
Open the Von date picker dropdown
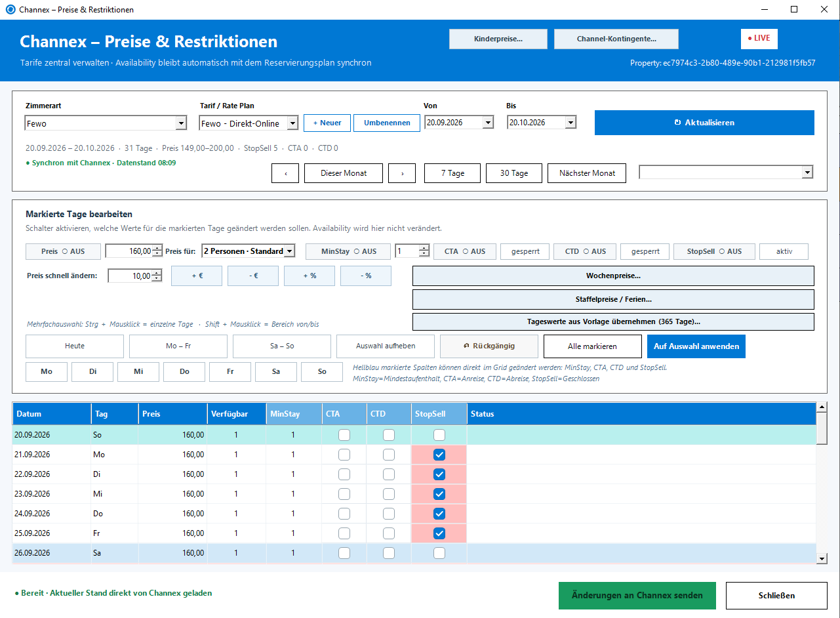point(488,123)
